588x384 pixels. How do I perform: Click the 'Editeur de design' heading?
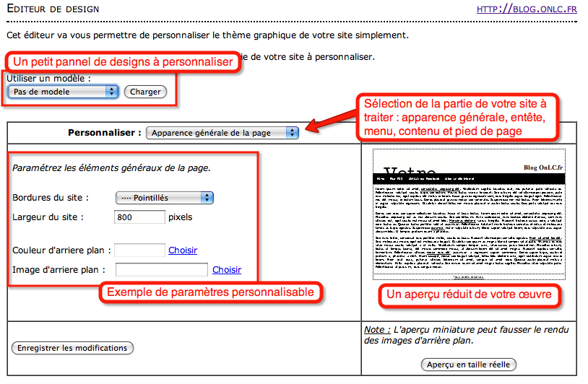point(53,9)
